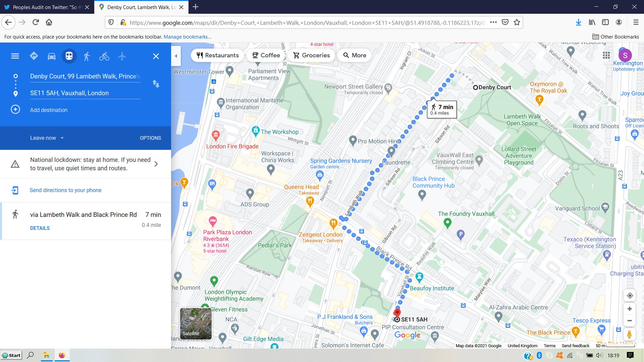Select the Cycling travel mode icon

pyautogui.click(x=104, y=56)
